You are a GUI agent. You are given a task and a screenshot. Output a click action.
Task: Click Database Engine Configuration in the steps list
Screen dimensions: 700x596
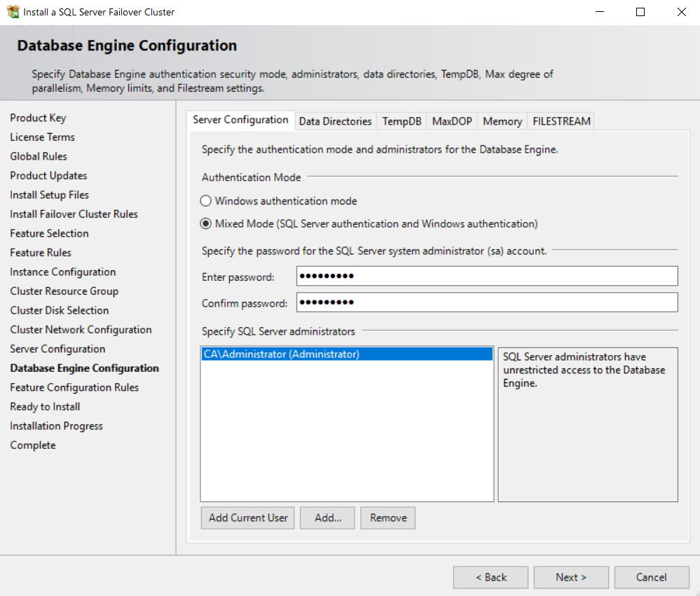[84, 368]
